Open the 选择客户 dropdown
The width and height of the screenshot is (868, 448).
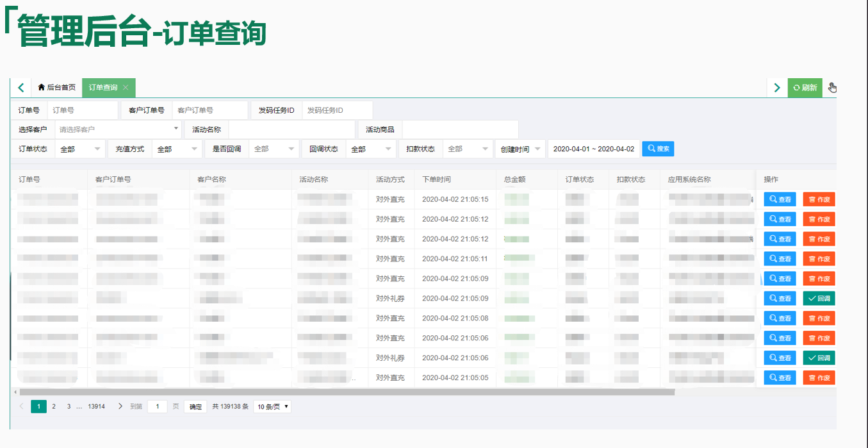tap(118, 129)
